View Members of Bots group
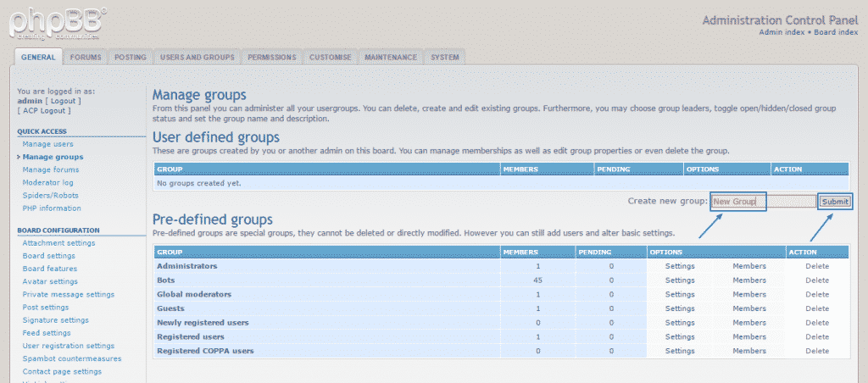Image resolution: width=868 pixels, height=383 pixels. tap(749, 280)
